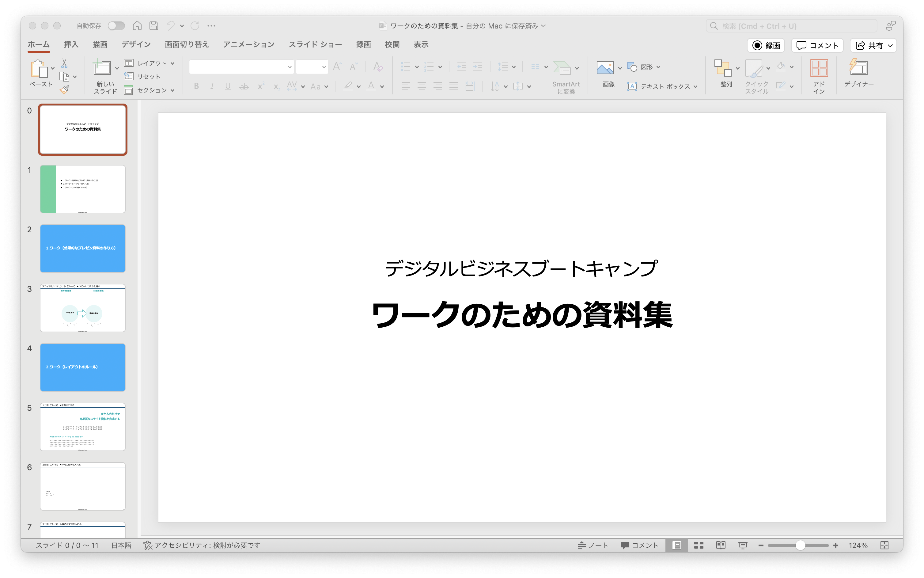The height and width of the screenshot is (578, 924).
Task: Click the デザイナー designer icon
Action: point(859,67)
